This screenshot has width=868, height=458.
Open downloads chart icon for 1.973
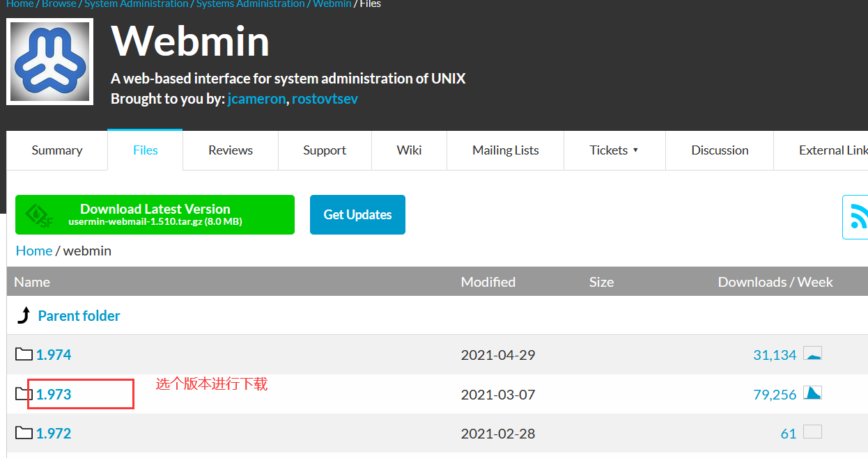(812, 393)
